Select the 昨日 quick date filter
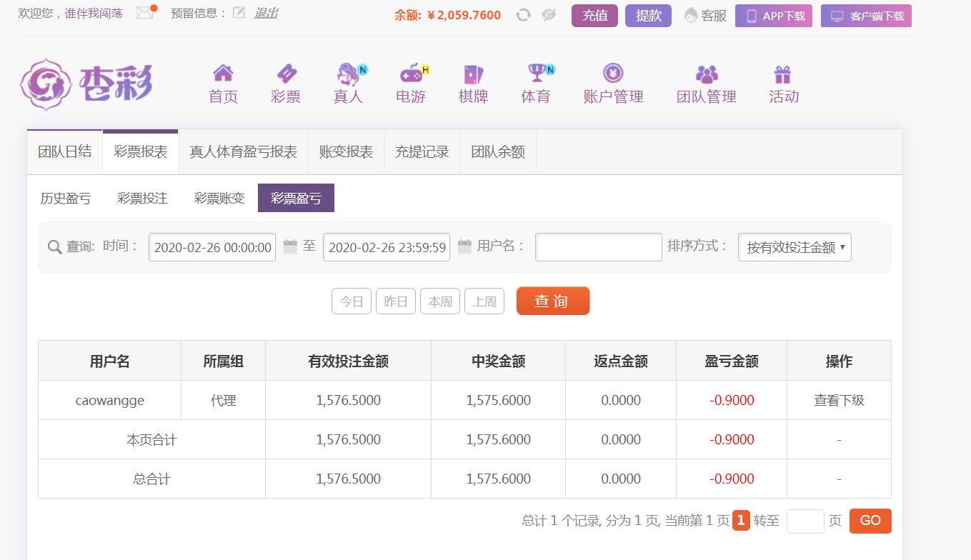 tap(396, 301)
